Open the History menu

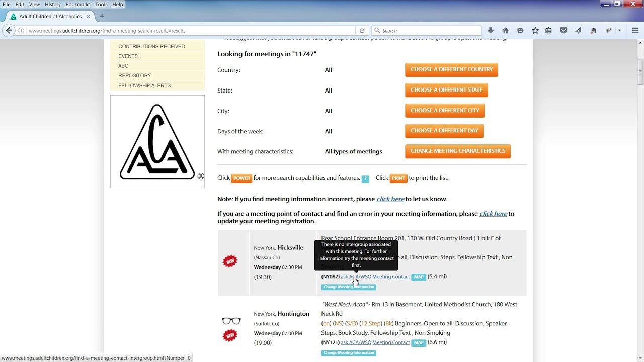click(x=53, y=4)
